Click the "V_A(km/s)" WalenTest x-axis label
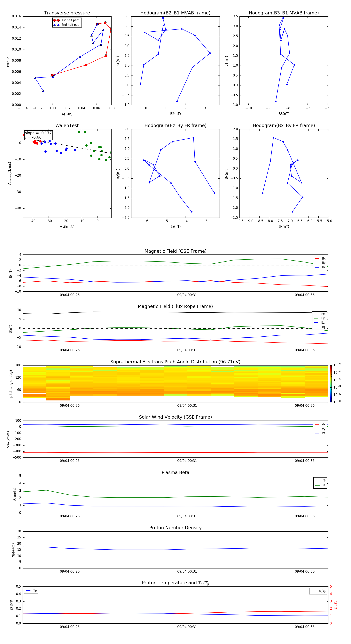351x644 pixels. [67, 227]
